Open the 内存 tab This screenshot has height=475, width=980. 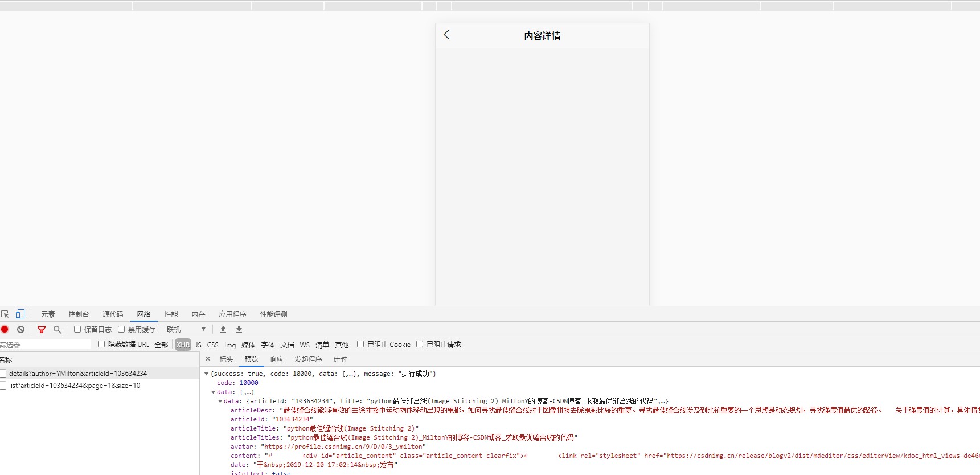tap(198, 314)
